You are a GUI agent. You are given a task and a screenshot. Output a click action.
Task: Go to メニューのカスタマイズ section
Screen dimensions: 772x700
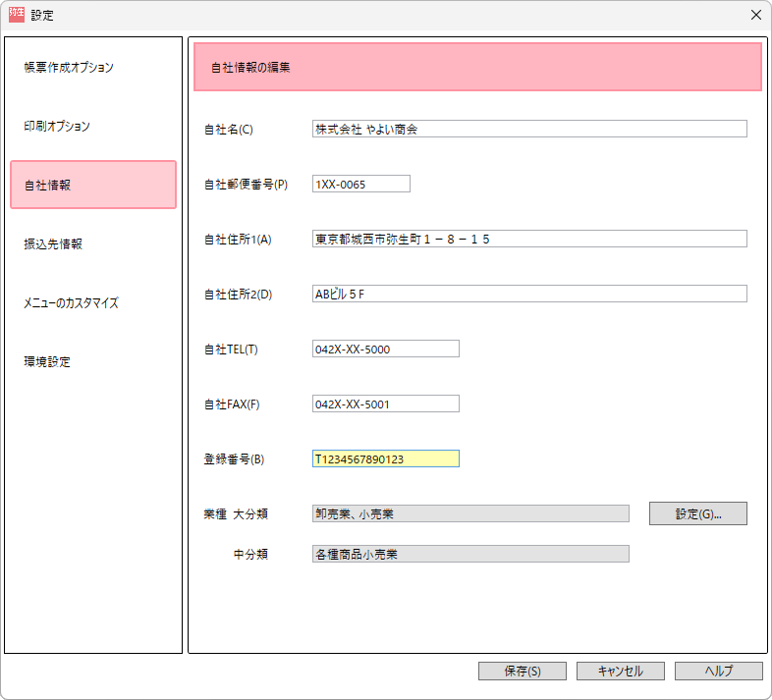click(71, 303)
